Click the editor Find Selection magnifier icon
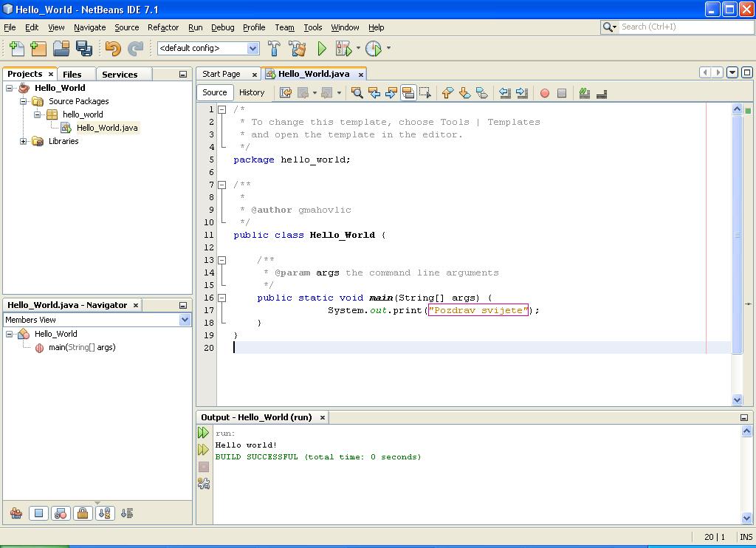 357,93
